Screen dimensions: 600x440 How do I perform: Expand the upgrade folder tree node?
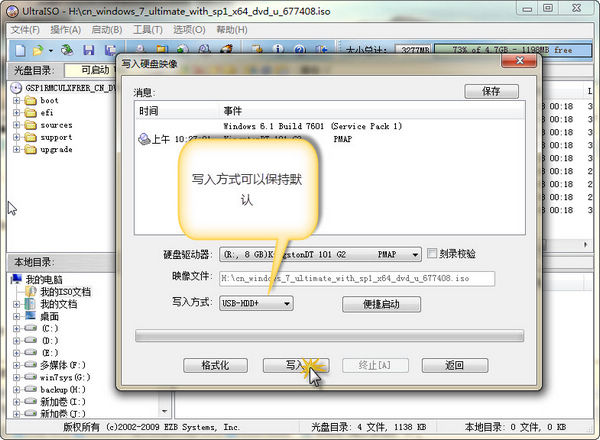pyautogui.click(x=16, y=150)
